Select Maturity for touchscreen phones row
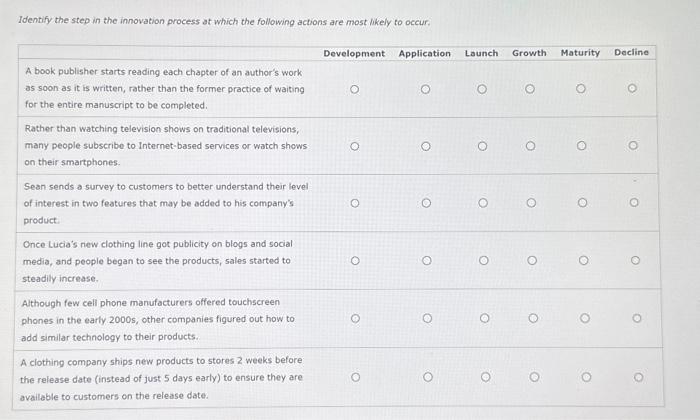Screen dimensions: 700x420 pyautogui.click(x=585, y=318)
